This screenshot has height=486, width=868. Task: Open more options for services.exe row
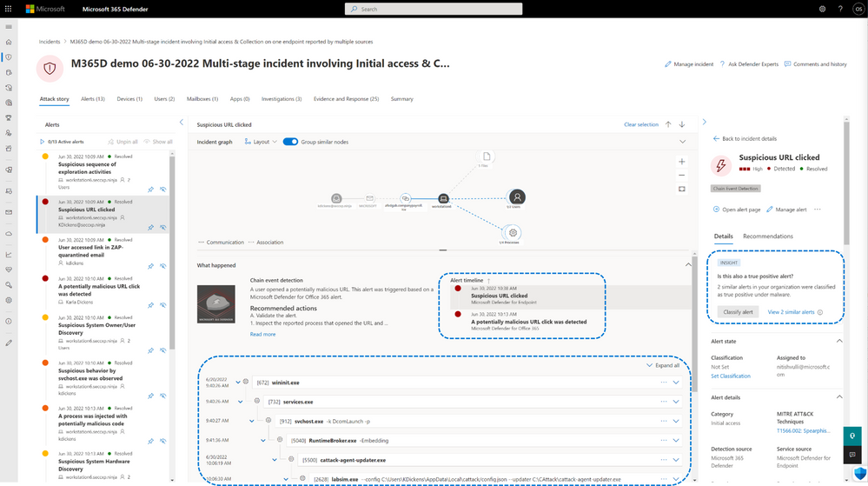pyautogui.click(x=663, y=402)
